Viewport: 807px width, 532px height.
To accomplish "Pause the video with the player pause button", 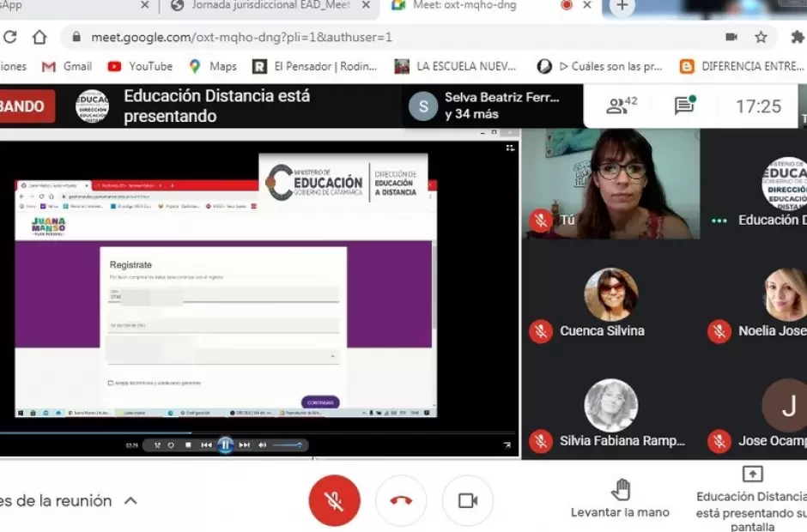I will point(225,444).
